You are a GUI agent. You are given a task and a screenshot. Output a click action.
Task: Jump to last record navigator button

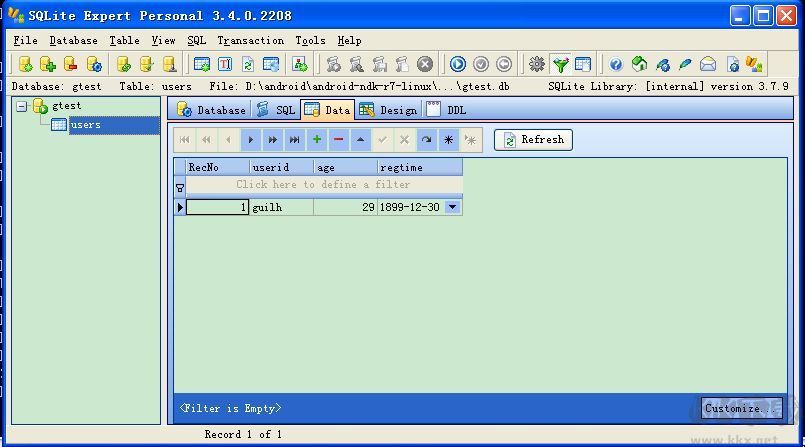[x=294, y=140]
